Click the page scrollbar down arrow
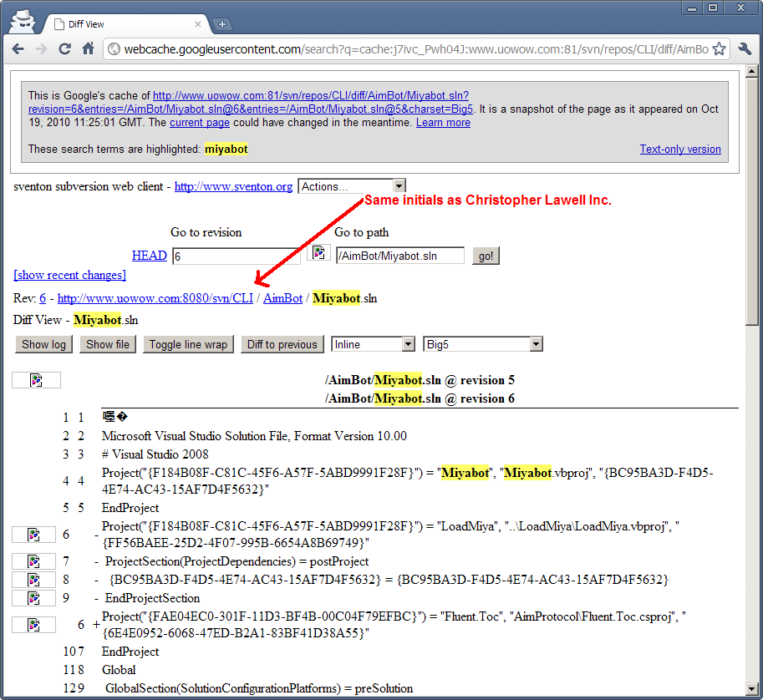 [x=751, y=689]
